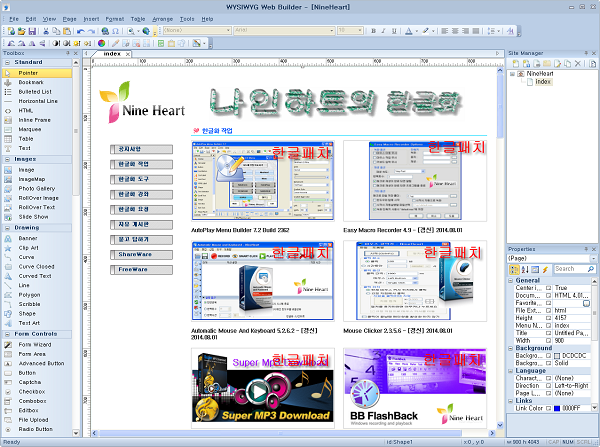Image resolution: width=600 pixels, height=447 pixels.
Task: Align text to the left
Action: point(444,31)
